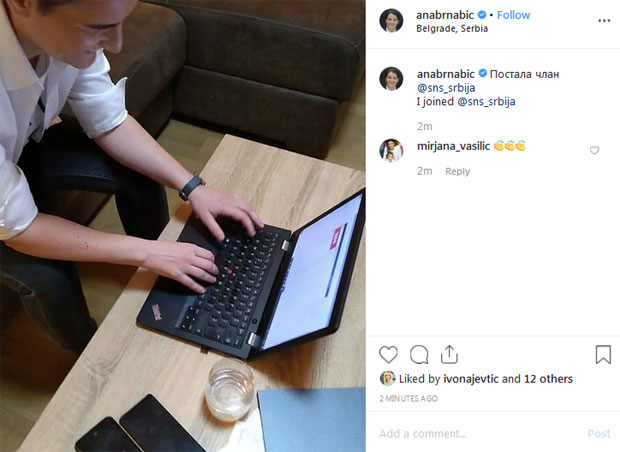Image resolution: width=620 pixels, height=452 pixels.
Task: Open @sns_srbija mention in Cyrillic caption
Action: pyautogui.click(x=446, y=87)
